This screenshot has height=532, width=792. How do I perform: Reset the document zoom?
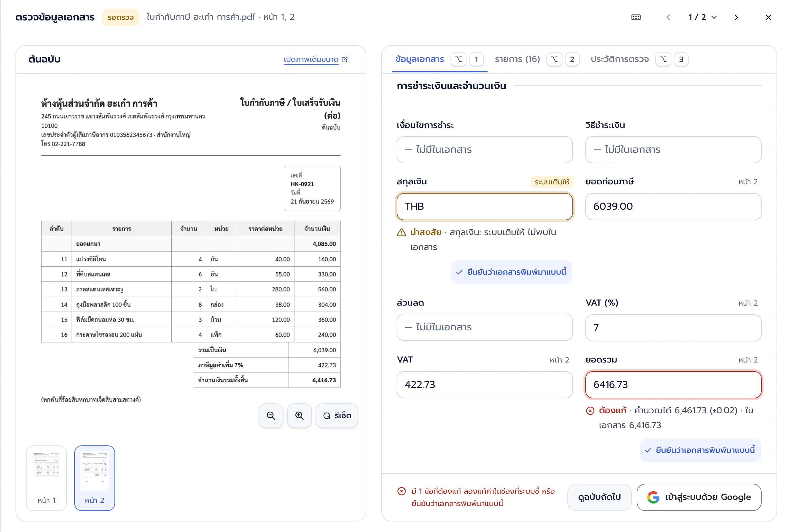(x=337, y=416)
